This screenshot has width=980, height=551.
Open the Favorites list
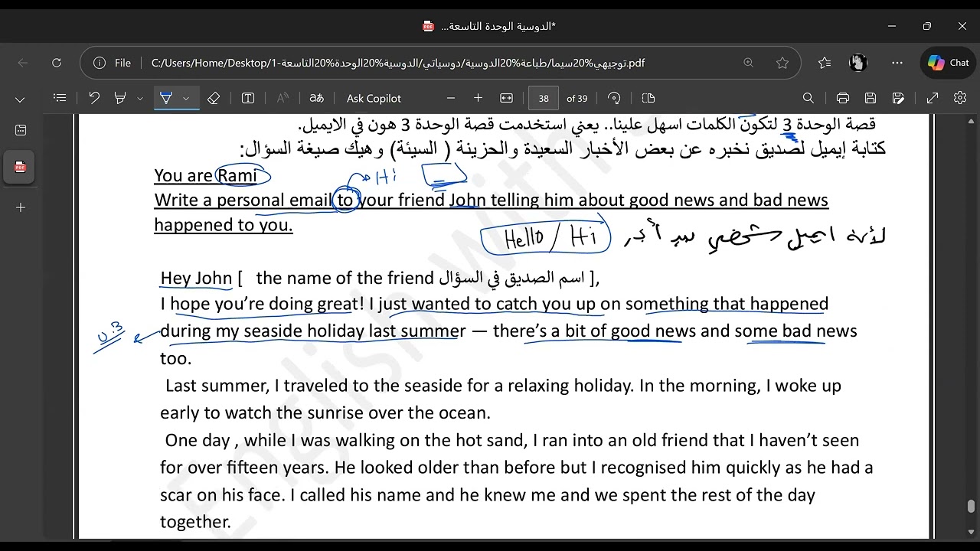(825, 63)
